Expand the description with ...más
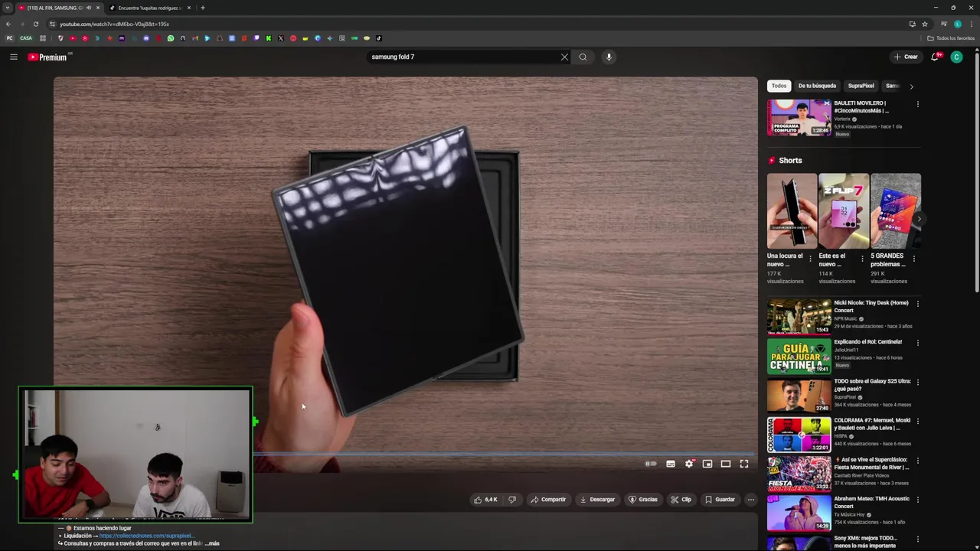 click(x=212, y=543)
